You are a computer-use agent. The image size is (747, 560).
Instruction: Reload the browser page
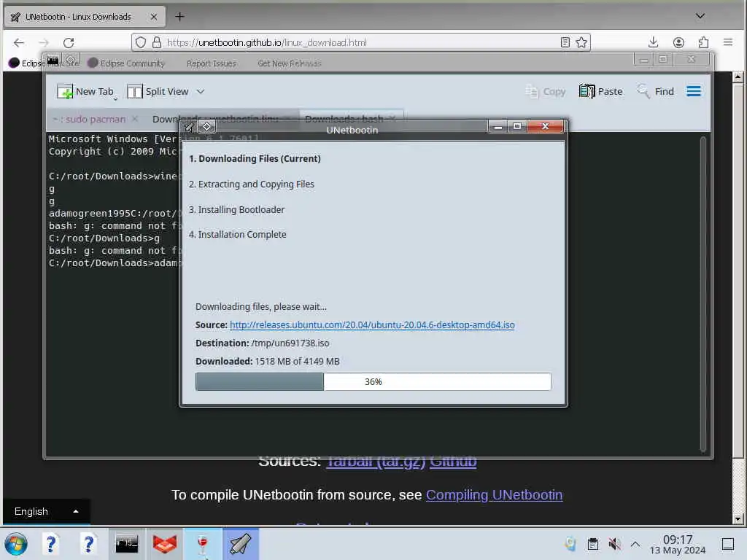69,42
